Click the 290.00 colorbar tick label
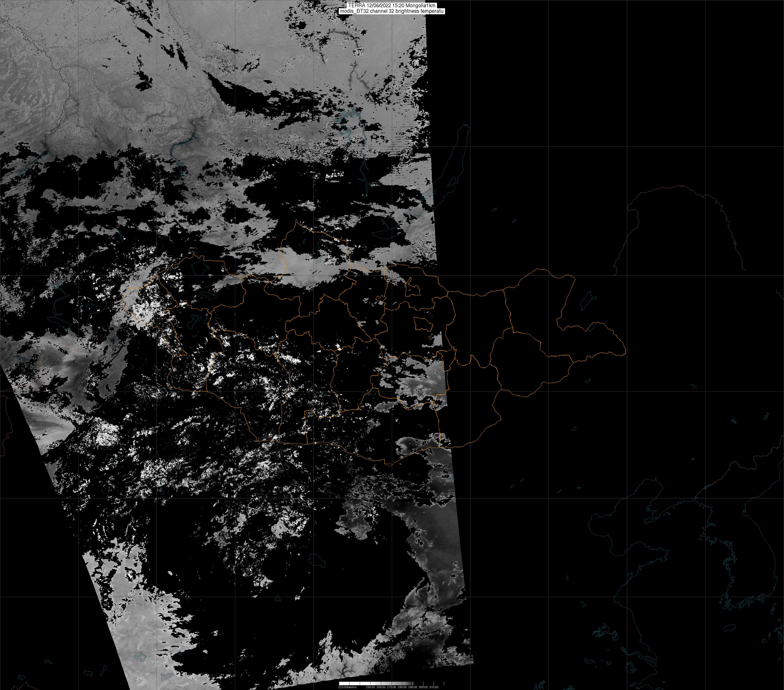This screenshot has width=784, height=690. click(x=413, y=687)
